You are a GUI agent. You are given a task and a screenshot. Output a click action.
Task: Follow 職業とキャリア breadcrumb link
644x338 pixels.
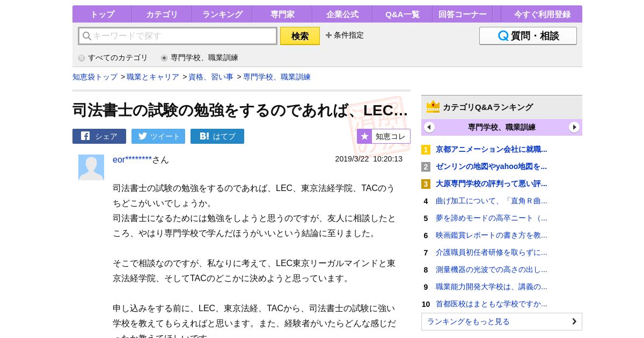pos(153,77)
